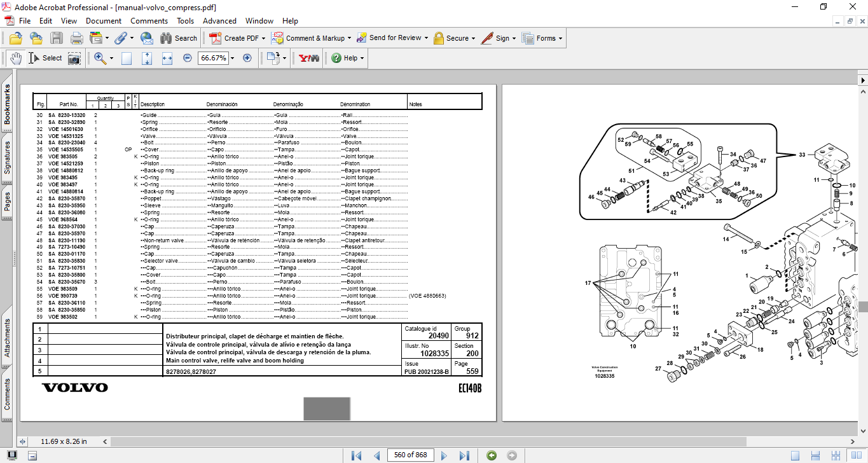Click the Fit Width icon
868x463 pixels.
coord(167,58)
